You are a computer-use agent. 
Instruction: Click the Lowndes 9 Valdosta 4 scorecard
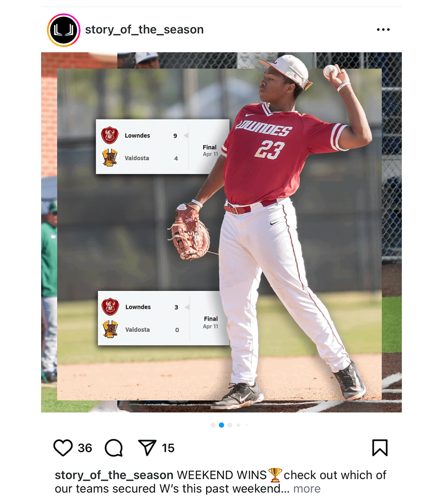162,146
